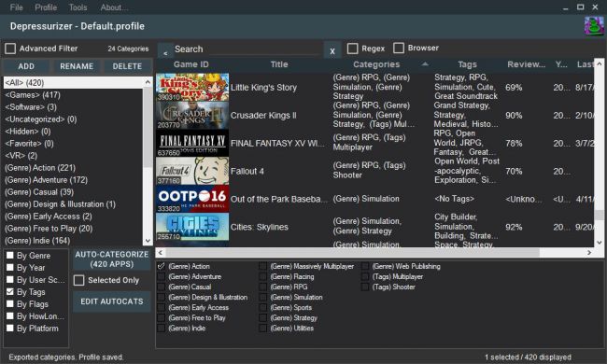Screen dimensions: 607x364
Task: Enable the By Flags autocat checkbox
Action: pos(10,303)
